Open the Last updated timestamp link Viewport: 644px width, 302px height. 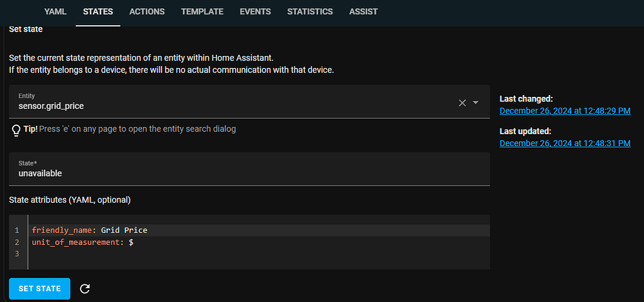(x=564, y=143)
